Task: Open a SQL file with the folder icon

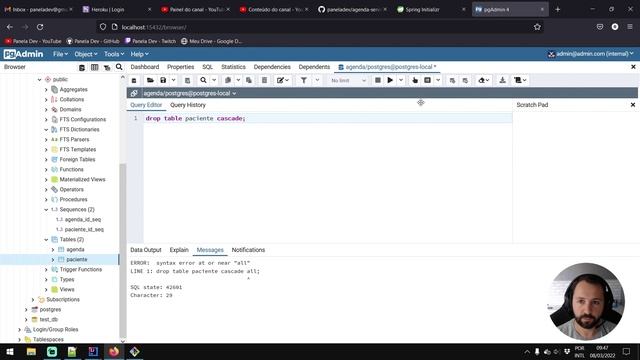Action: pyautogui.click(x=150, y=80)
